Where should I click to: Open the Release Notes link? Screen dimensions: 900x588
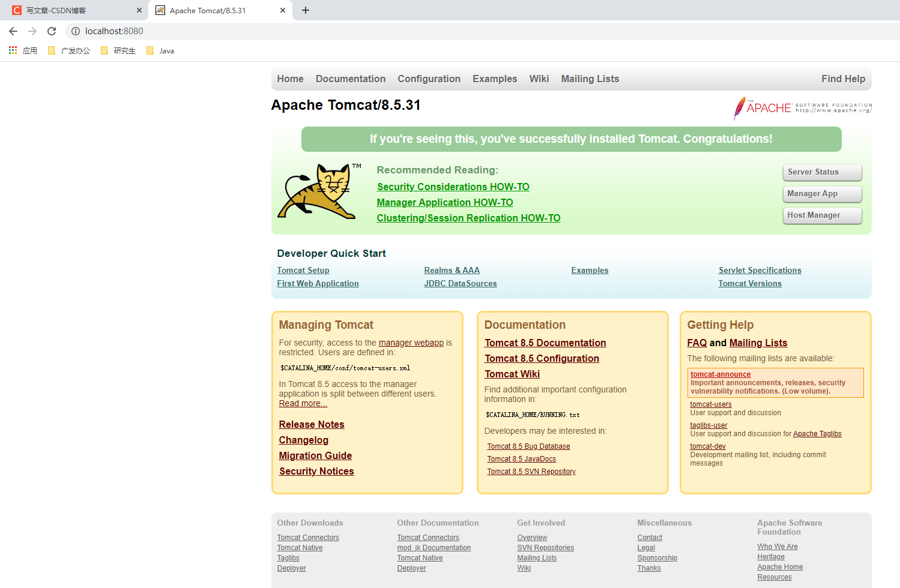pyautogui.click(x=312, y=425)
